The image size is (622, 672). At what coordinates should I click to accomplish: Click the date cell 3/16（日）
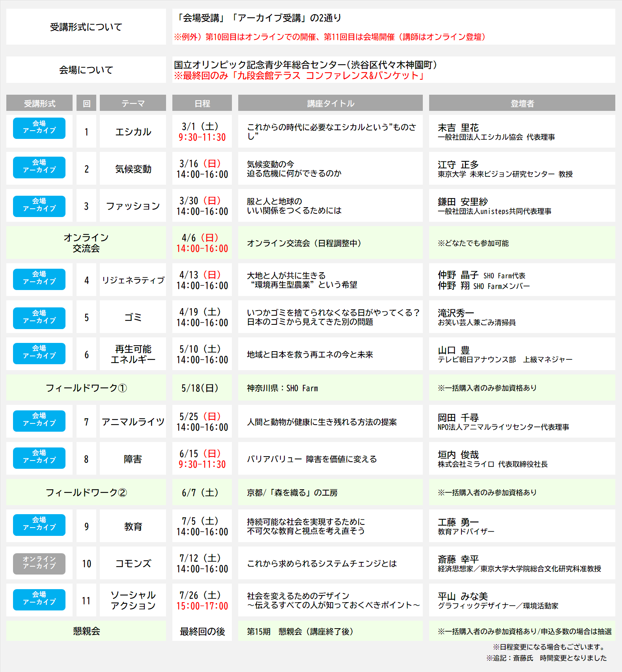pyautogui.click(x=202, y=168)
